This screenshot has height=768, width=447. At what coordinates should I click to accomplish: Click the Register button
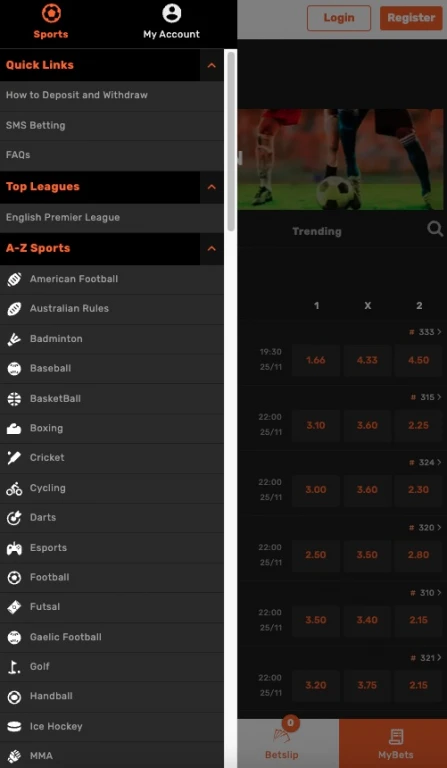point(411,18)
